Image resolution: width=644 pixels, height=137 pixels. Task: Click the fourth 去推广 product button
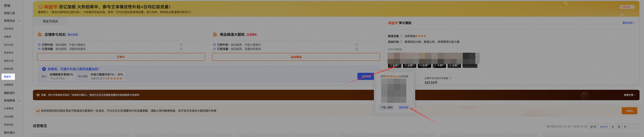(x=439, y=65)
